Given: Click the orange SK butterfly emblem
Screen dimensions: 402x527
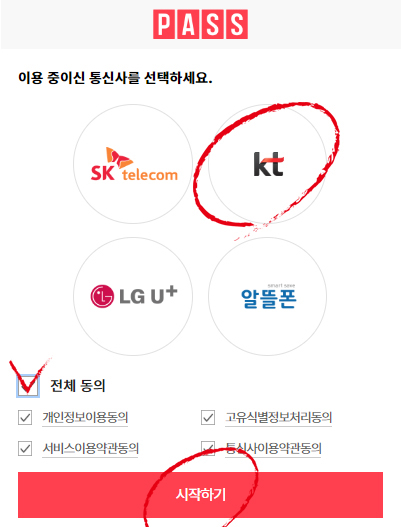Looking at the screenshot, I should pyautogui.click(x=118, y=158).
